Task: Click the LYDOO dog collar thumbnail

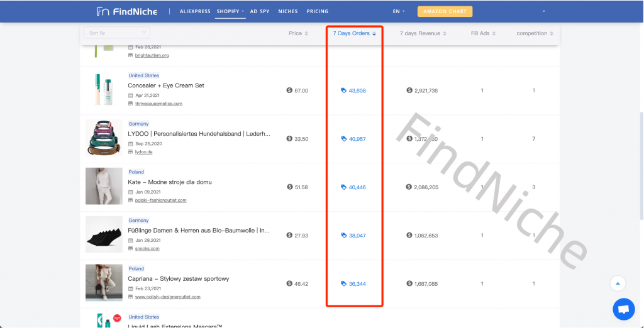Action: (x=104, y=138)
